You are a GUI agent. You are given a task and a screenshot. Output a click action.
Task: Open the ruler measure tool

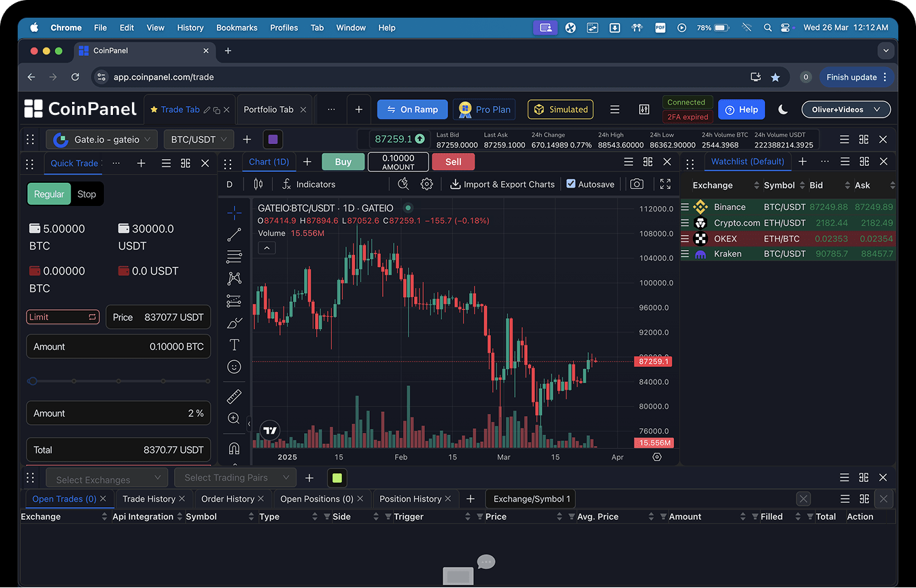click(234, 396)
